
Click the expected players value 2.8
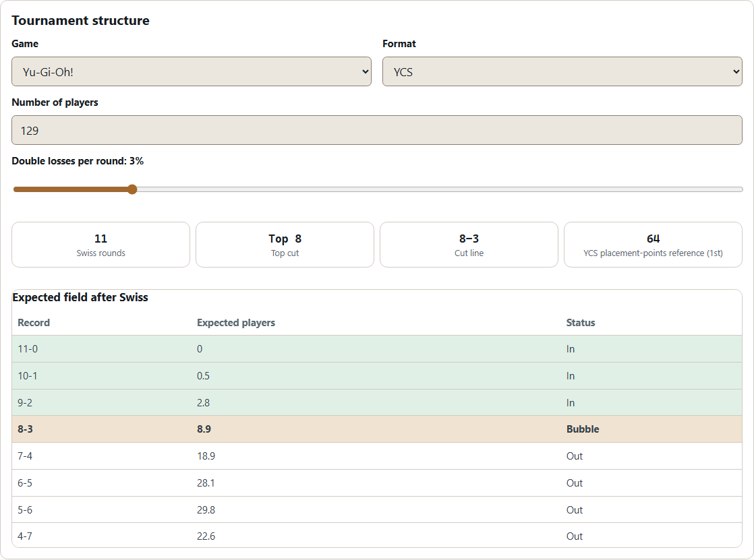(x=204, y=403)
